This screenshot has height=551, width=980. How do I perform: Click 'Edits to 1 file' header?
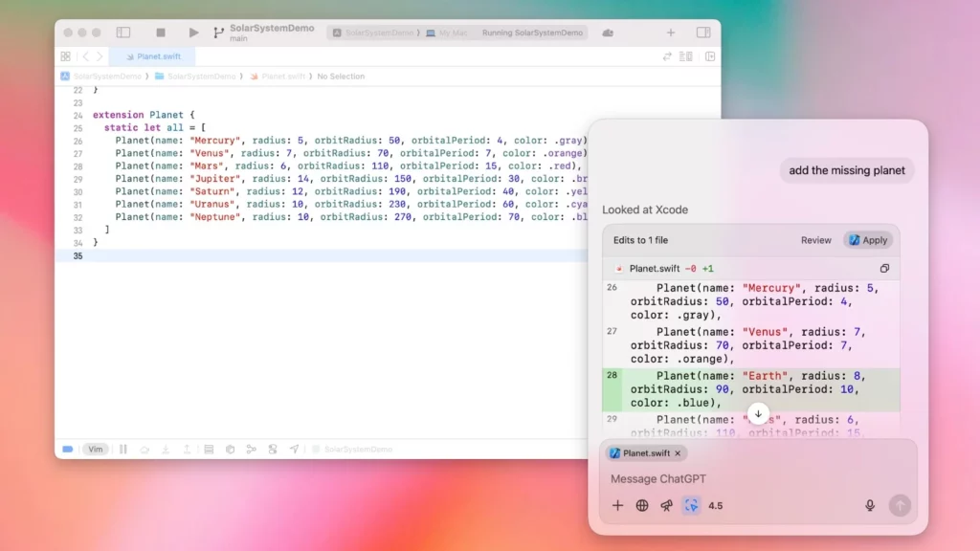(x=640, y=240)
